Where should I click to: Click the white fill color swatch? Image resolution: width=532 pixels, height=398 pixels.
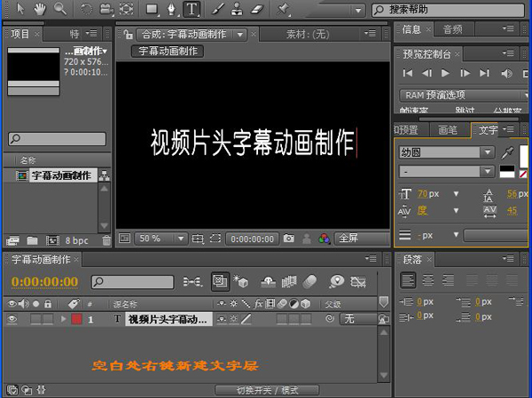pyautogui.click(x=524, y=156)
